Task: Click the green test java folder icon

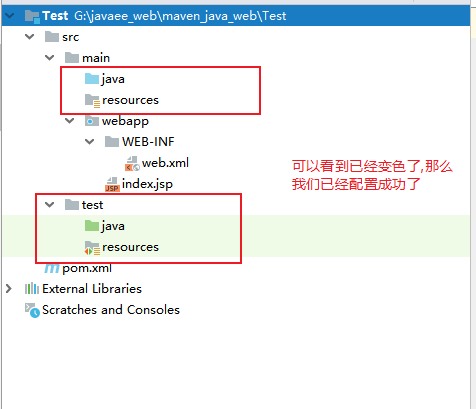Action: pyautogui.click(x=92, y=226)
